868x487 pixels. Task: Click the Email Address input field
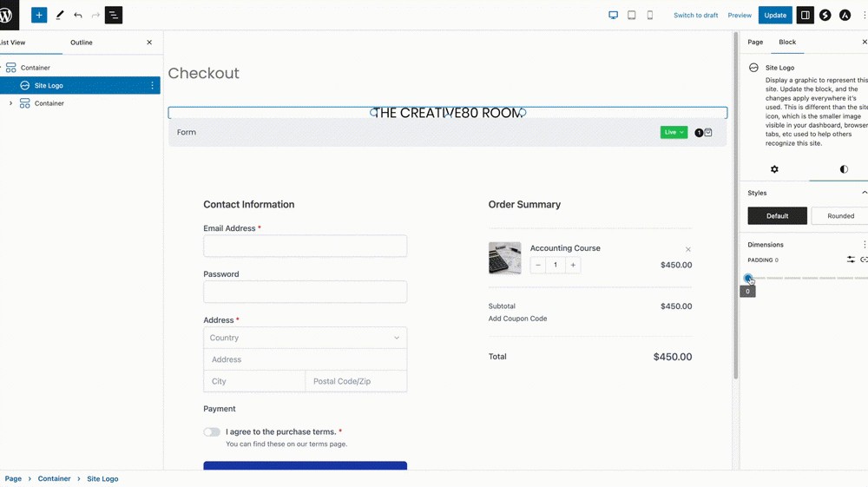tap(305, 246)
